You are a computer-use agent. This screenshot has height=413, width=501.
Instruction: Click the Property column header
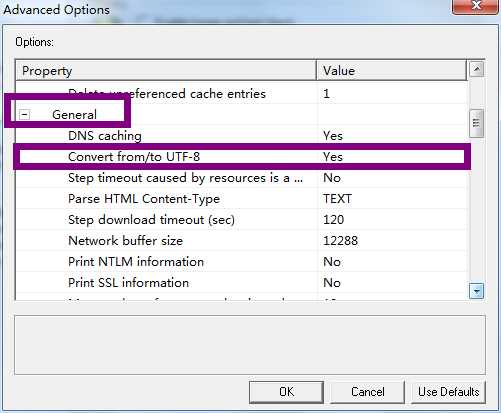click(x=166, y=70)
